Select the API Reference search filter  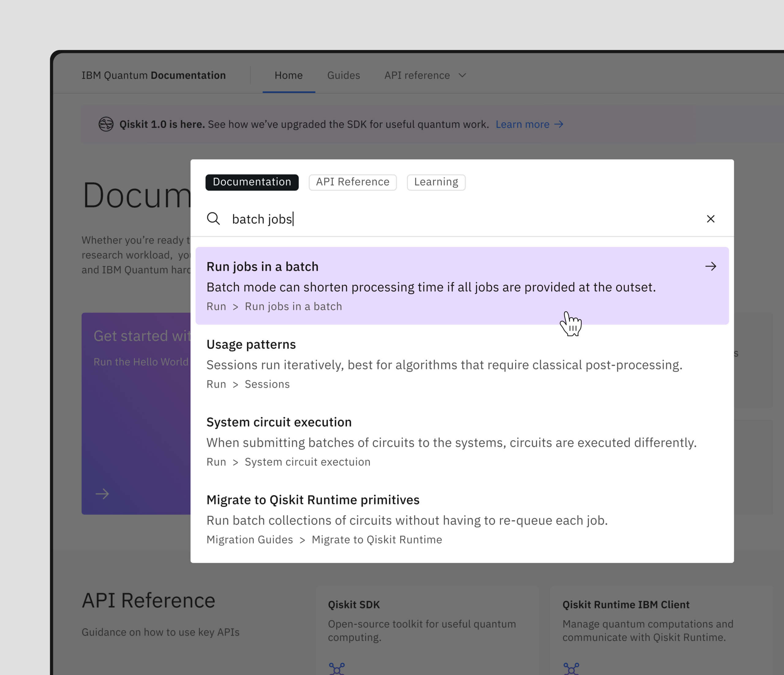[x=353, y=182]
